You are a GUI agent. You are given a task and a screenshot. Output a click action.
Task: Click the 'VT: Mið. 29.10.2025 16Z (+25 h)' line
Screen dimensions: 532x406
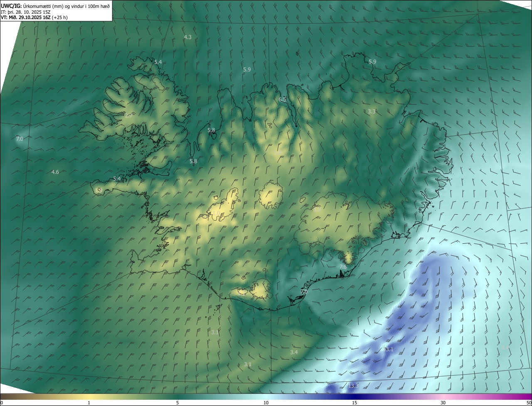34,17
